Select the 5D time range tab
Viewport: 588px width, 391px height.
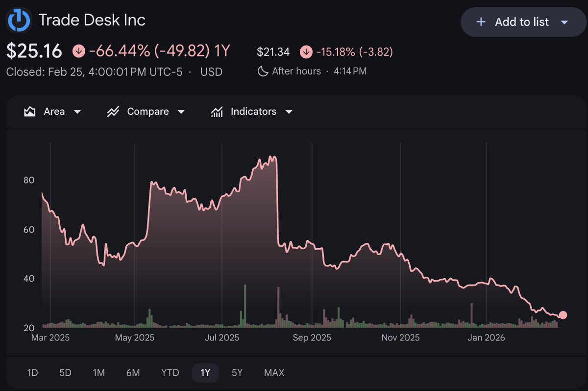tap(65, 373)
